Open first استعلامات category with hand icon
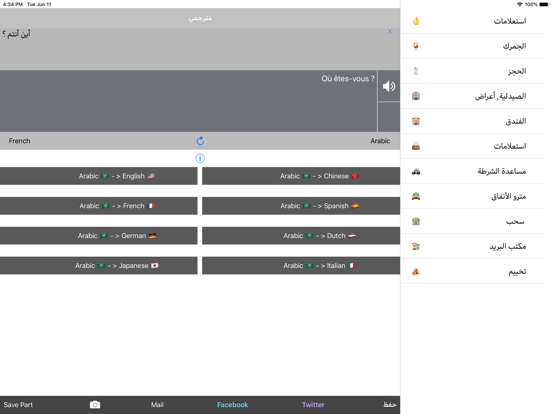Viewport: 552px width, 414px height. pos(472,21)
